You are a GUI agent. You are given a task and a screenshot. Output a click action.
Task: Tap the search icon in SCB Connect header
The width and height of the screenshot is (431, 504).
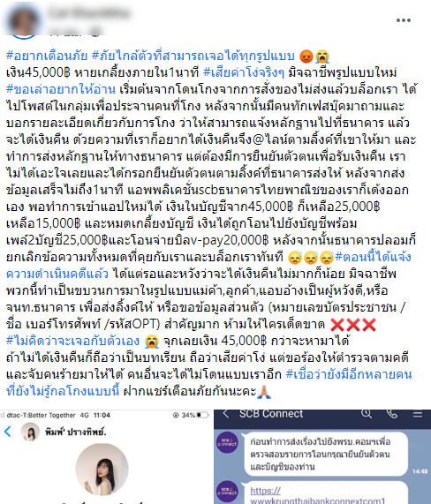pos(366,413)
